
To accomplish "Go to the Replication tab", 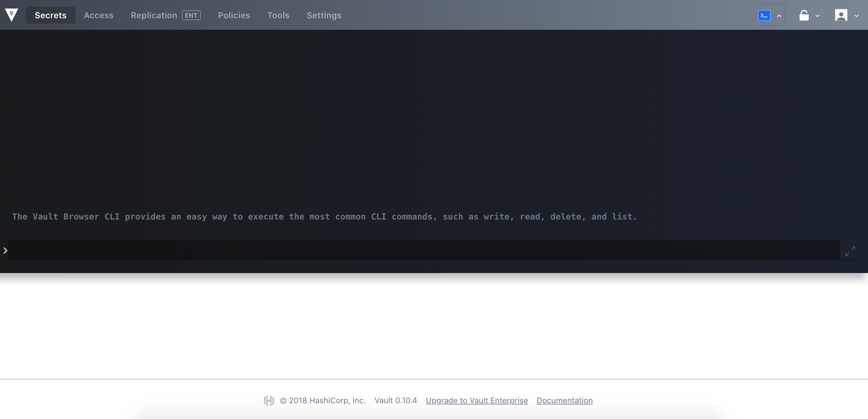I will tap(154, 15).
